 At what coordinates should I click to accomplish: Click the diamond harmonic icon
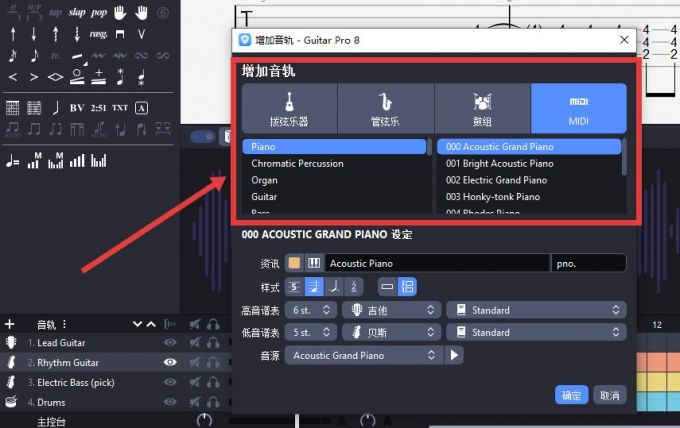pyautogui.click(x=56, y=77)
